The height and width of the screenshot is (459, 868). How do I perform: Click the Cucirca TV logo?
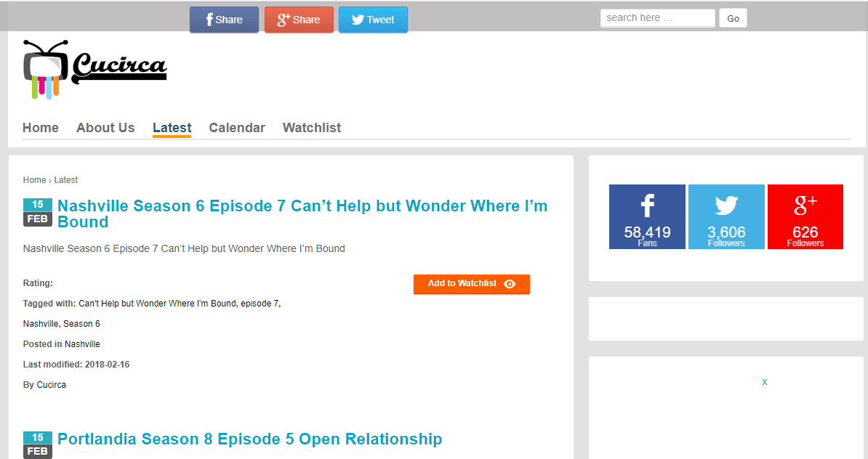[x=95, y=69]
